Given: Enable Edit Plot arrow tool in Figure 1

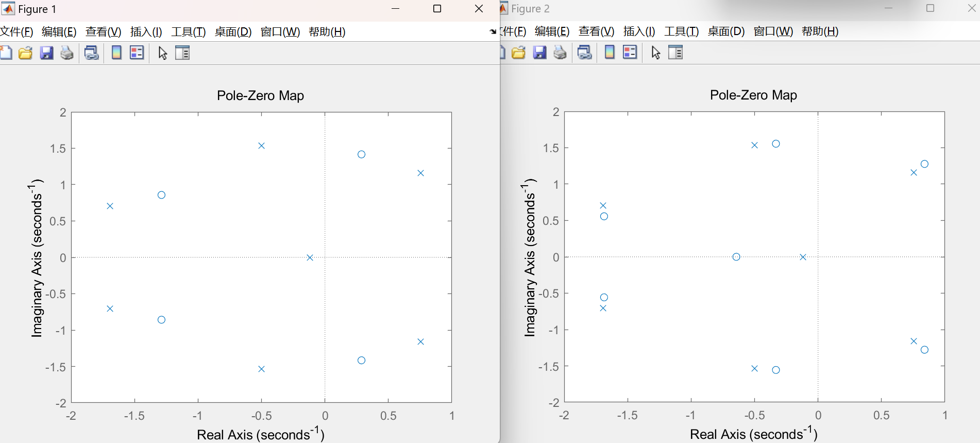Looking at the screenshot, I should pos(162,53).
